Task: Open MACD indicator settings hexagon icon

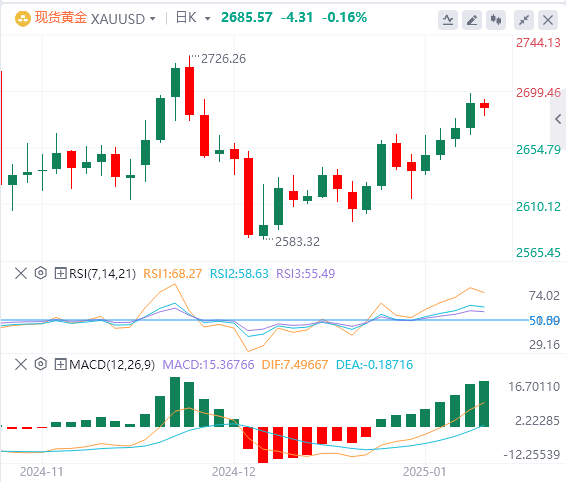Action: point(41,364)
